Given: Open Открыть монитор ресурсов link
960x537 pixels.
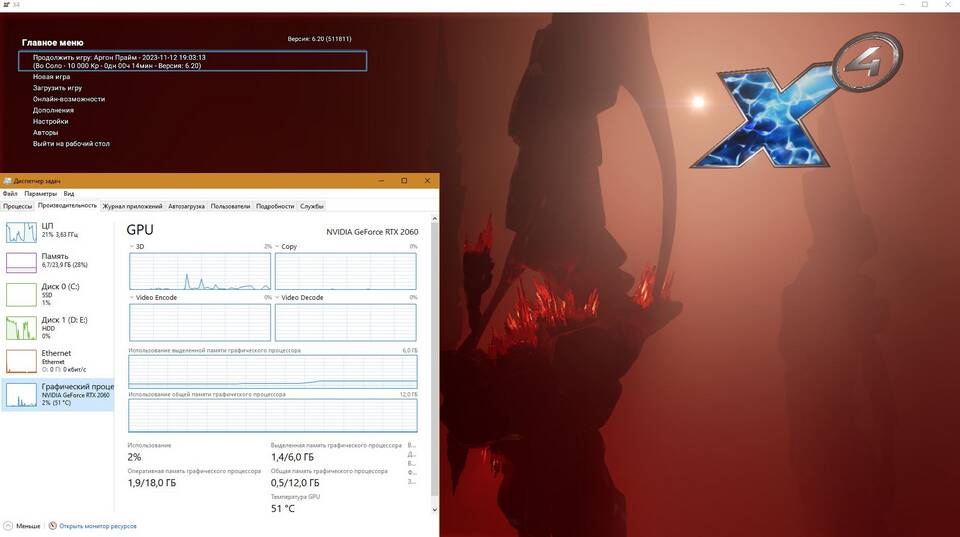Looking at the screenshot, I should point(97,526).
